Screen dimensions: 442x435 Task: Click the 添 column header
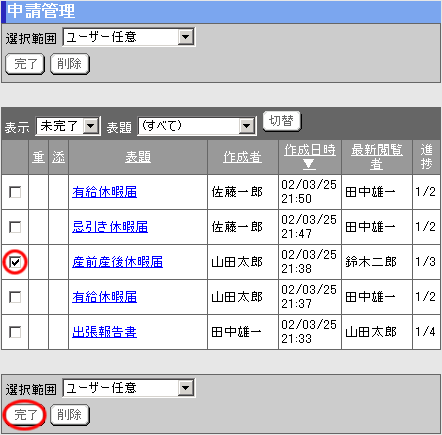[58, 157]
